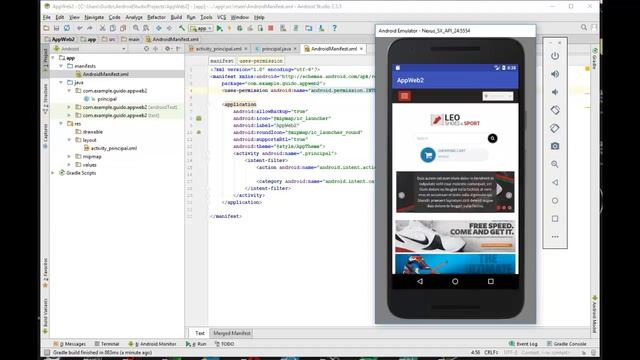Open the File menu

point(47,17)
